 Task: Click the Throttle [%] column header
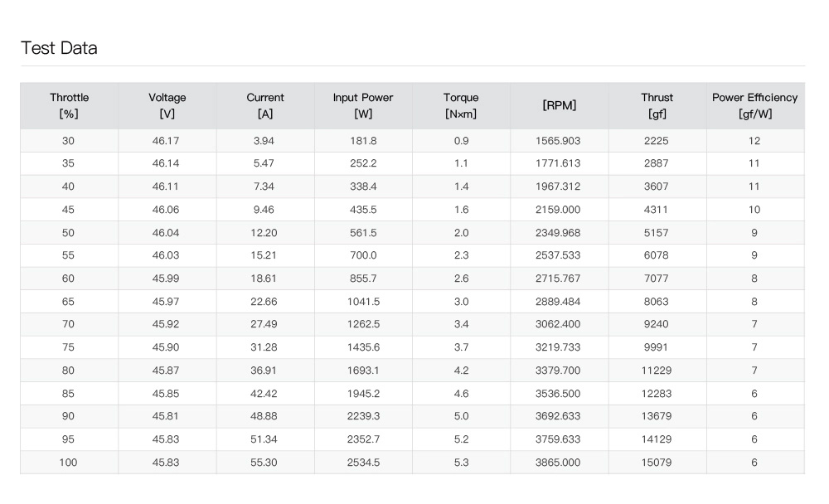tap(69, 105)
